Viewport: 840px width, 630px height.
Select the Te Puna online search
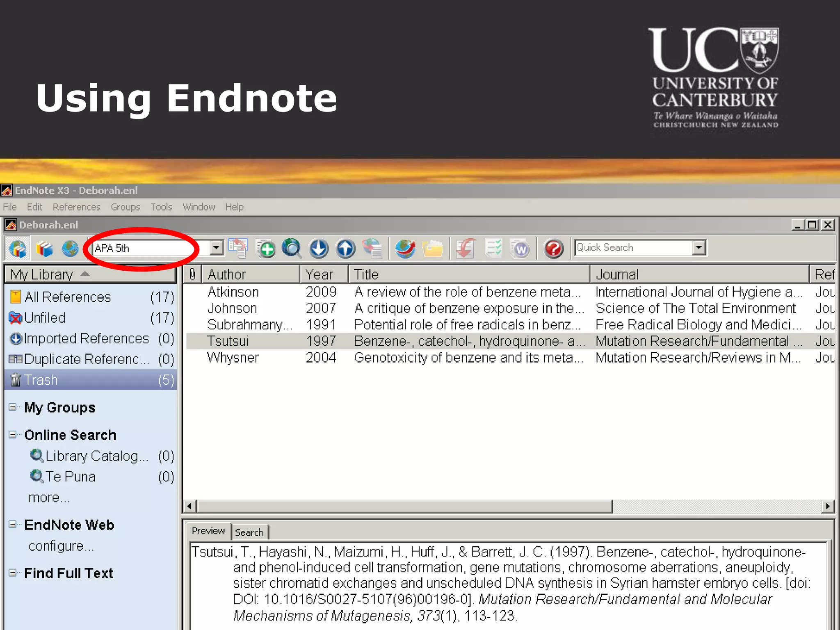pos(102,477)
